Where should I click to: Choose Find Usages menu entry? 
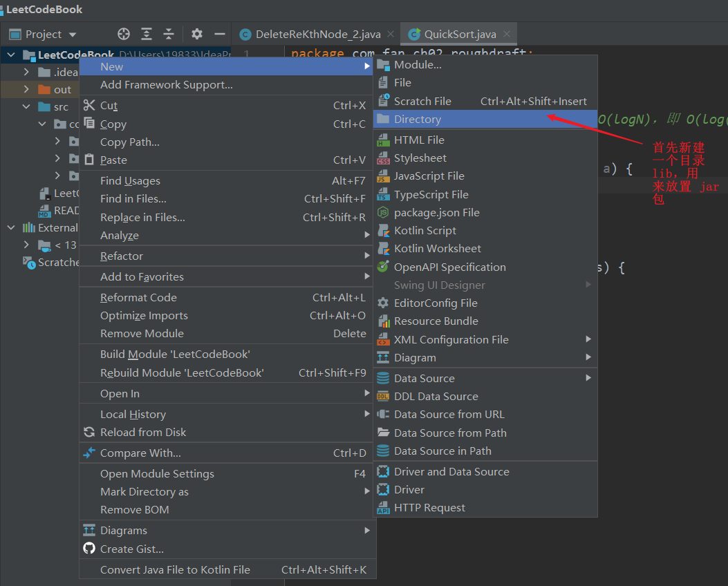coord(227,180)
